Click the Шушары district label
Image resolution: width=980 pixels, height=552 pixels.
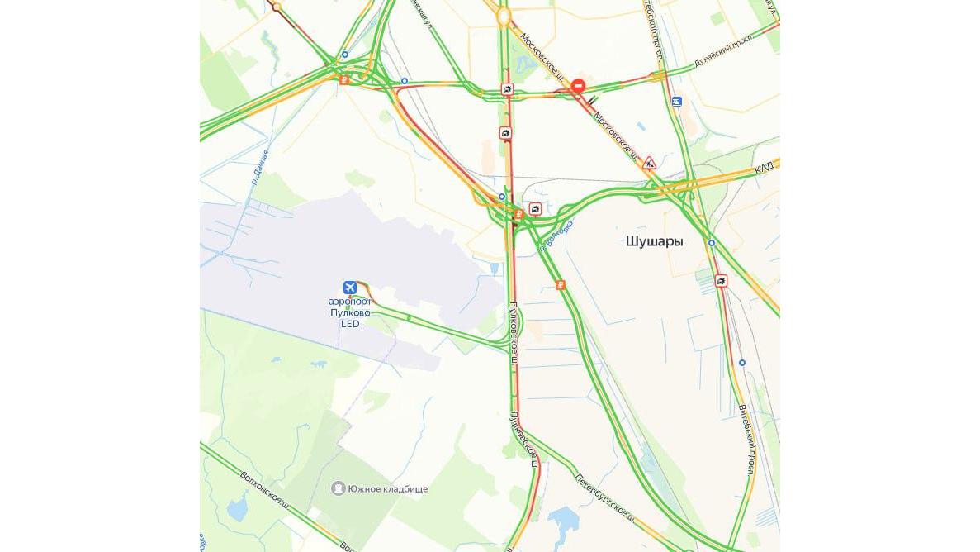[655, 241]
